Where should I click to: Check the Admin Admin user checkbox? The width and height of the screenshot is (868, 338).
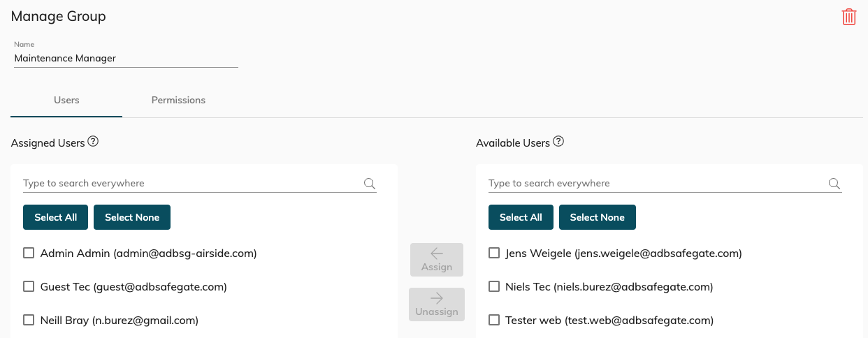tap(29, 253)
